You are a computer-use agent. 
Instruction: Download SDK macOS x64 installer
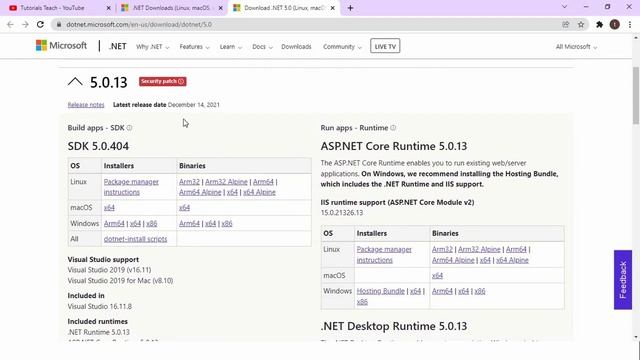tap(109, 208)
